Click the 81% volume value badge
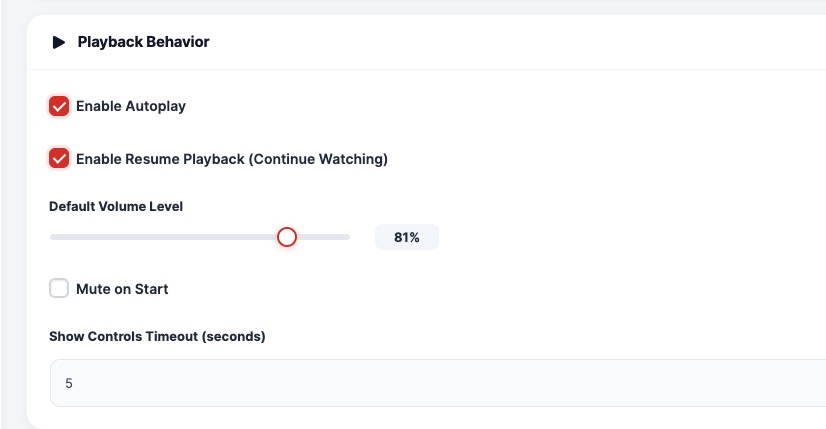The image size is (826, 429). pyautogui.click(x=406, y=237)
